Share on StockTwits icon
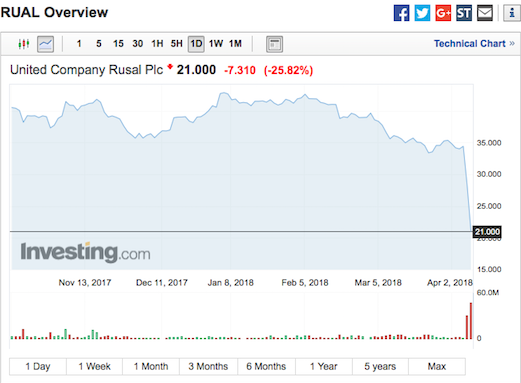Image resolution: width=521 pixels, height=383 pixels. (464, 13)
